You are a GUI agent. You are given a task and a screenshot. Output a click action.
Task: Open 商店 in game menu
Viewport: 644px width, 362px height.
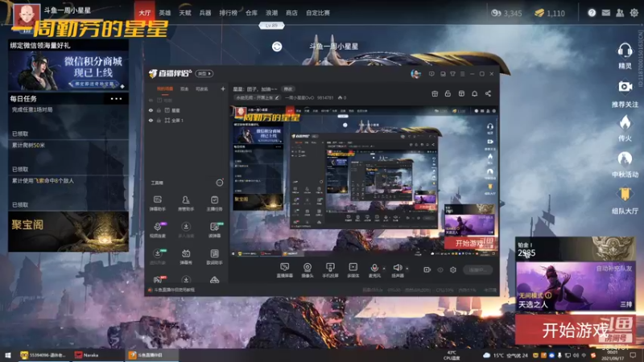(291, 13)
